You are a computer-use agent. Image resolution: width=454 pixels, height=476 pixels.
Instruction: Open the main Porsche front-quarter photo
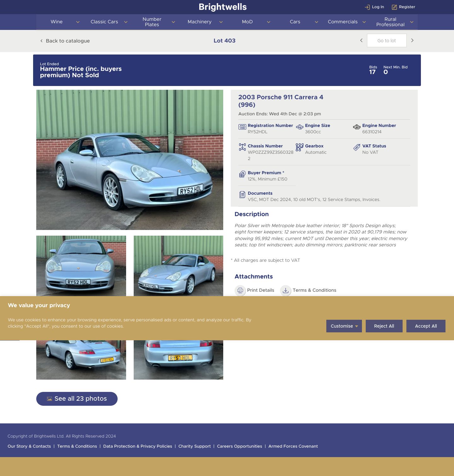point(130,160)
